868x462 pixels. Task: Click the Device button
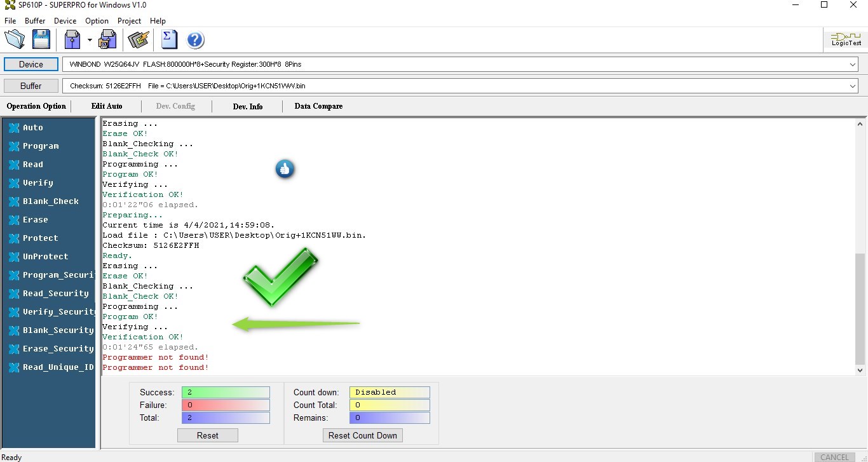pos(31,64)
